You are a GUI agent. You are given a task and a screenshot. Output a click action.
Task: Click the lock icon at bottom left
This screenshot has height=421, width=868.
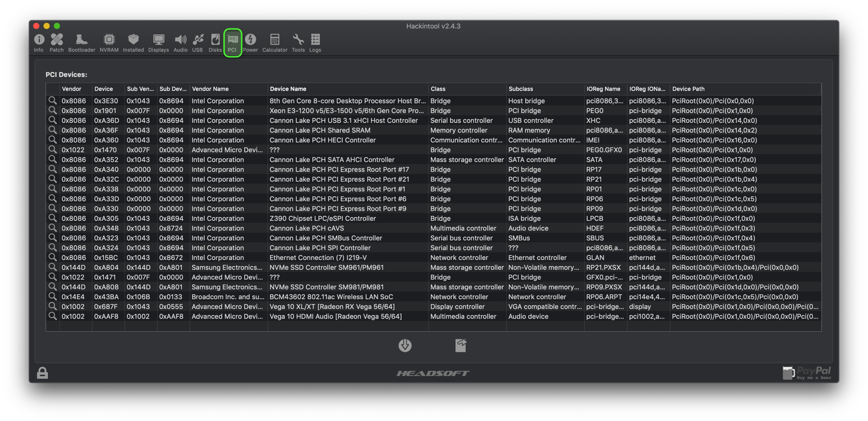(42, 373)
